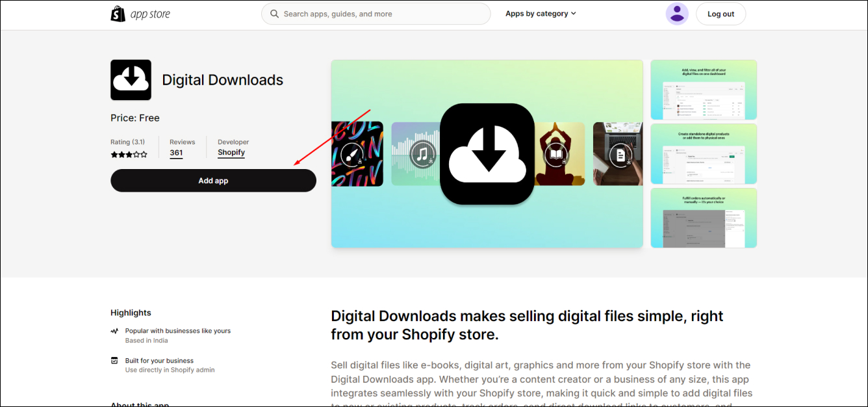Click the rating stars
Viewport: 868px width, 407px height.
[x=129, y=155]
